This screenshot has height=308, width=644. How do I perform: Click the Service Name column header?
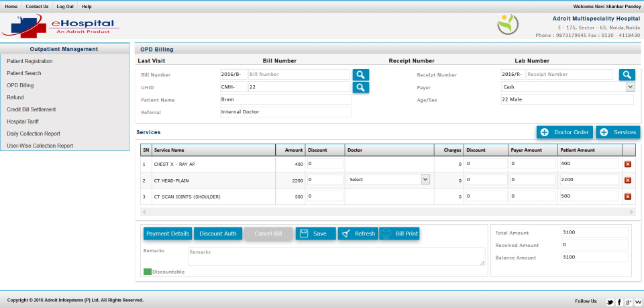213,150
